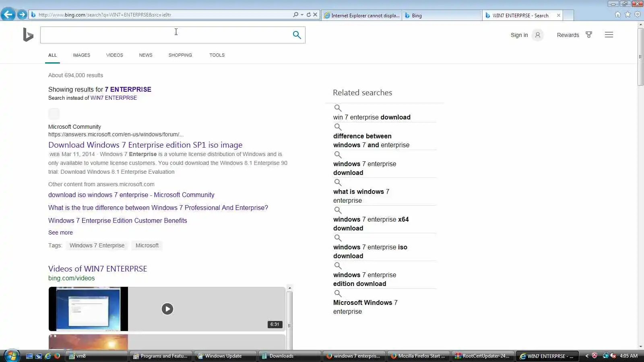
Task: Open the Bing hamburger menu
Action: click(x=609, y=35)
